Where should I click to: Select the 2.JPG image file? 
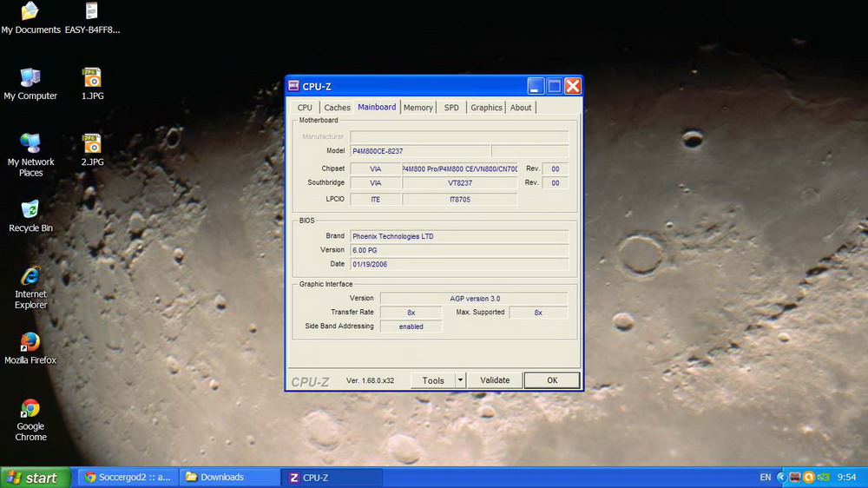pos(92,144)
